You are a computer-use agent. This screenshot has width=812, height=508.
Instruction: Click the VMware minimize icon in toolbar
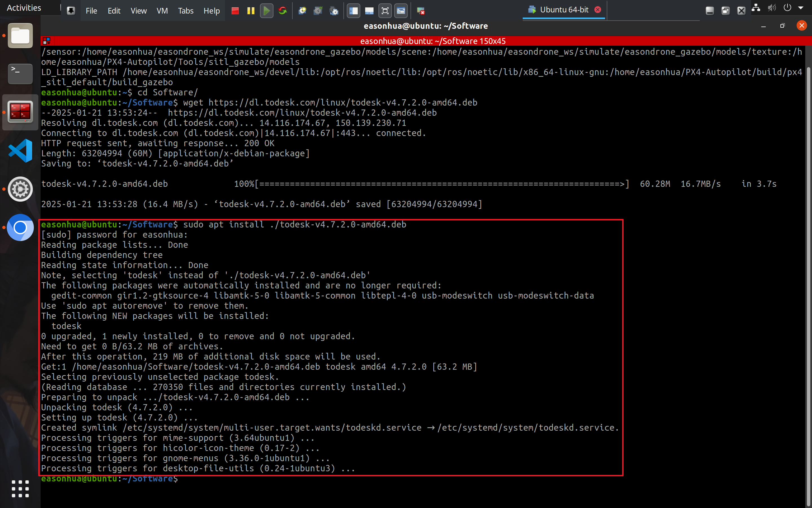[709, 11]
